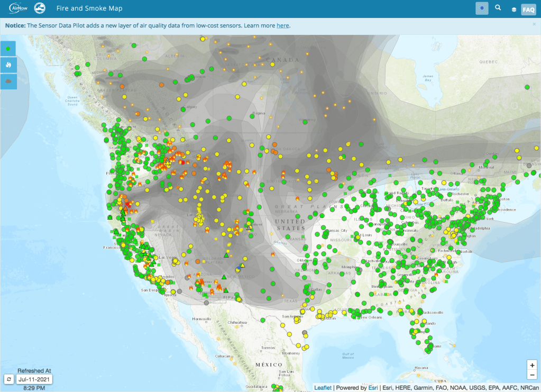The image size is (541, 392).
Task: Open the FAQ page
Action: 528,10
